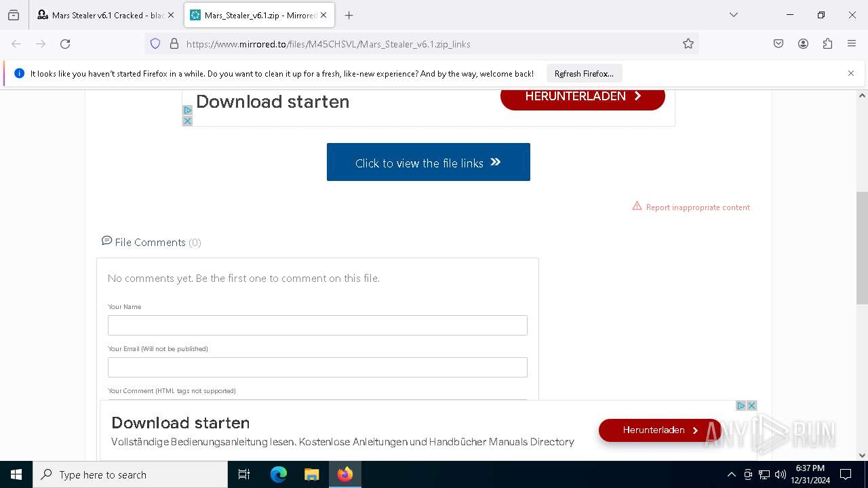
Task: Open tracking protection shield info
Action: coord(155,44)
